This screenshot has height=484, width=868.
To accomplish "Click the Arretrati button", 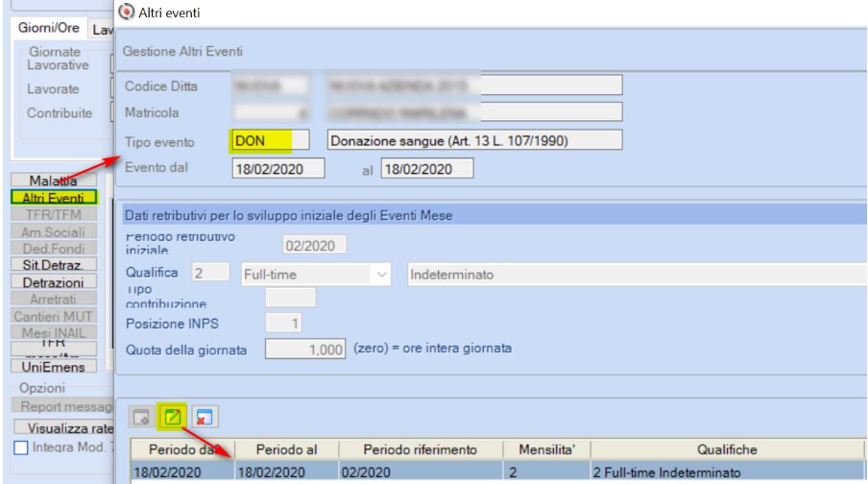I will 54,299.
